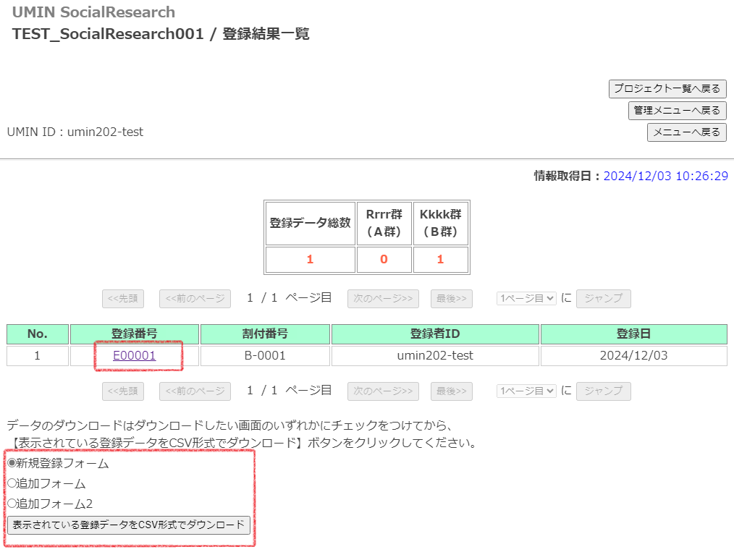Open page dropdown above the results table
The image size is (734, 560).
click(x=526, y=299)
